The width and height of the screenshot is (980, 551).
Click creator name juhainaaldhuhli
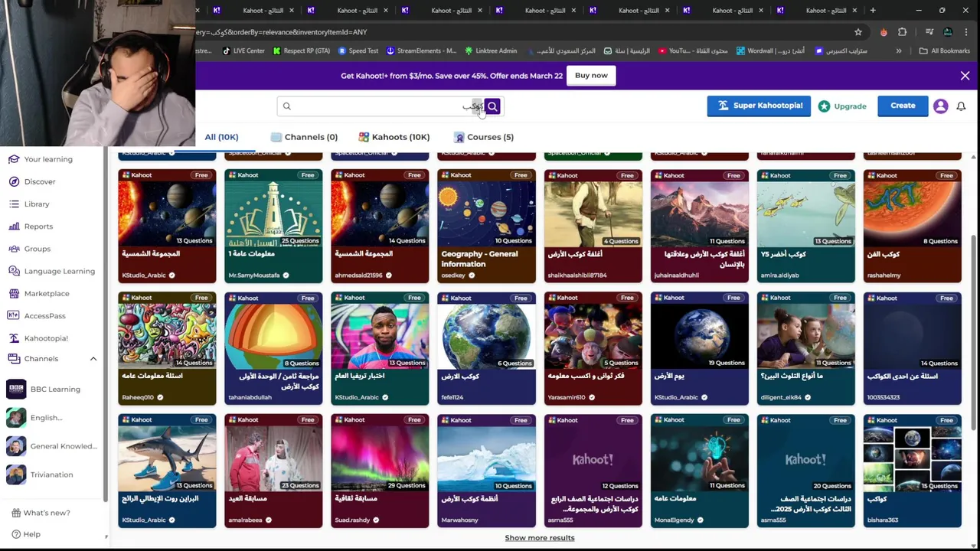[676, 275]
